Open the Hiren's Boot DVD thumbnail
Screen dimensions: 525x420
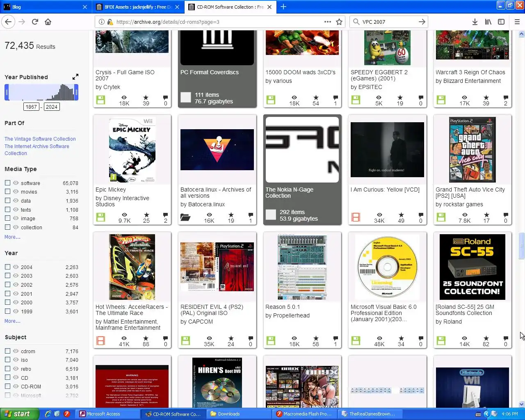click(217, 382)
